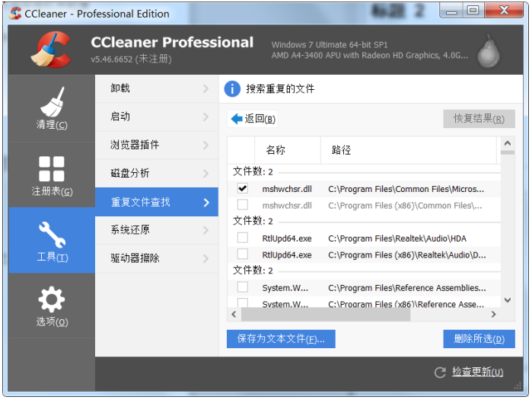The width and height of the screenshot is (532, 400).
Task: Expand the 启动 chevron arrow
Action: [205, 117]
